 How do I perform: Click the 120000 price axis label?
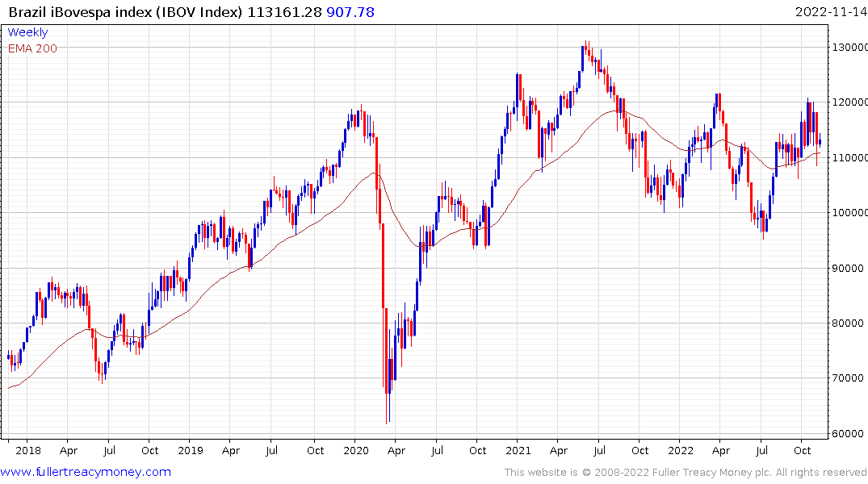849,102
